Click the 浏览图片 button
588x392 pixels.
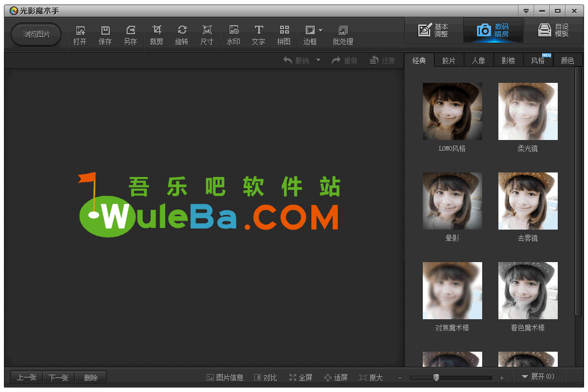tap(36, 35)
